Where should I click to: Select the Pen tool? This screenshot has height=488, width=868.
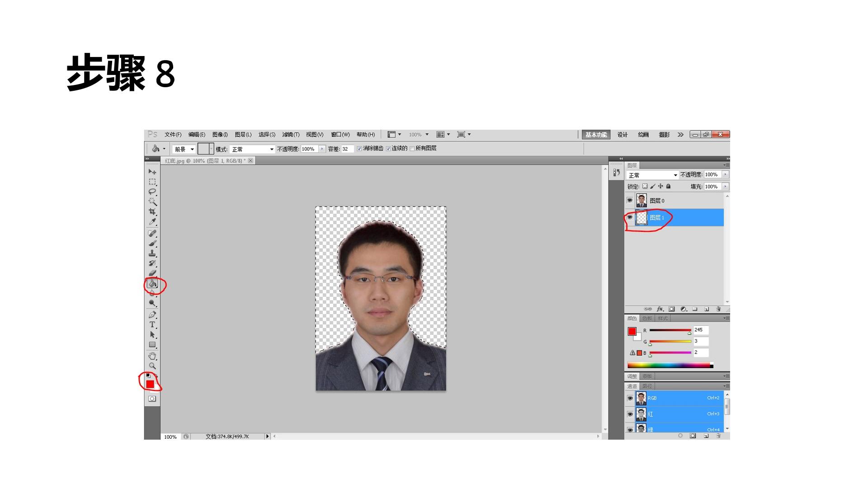152,314
